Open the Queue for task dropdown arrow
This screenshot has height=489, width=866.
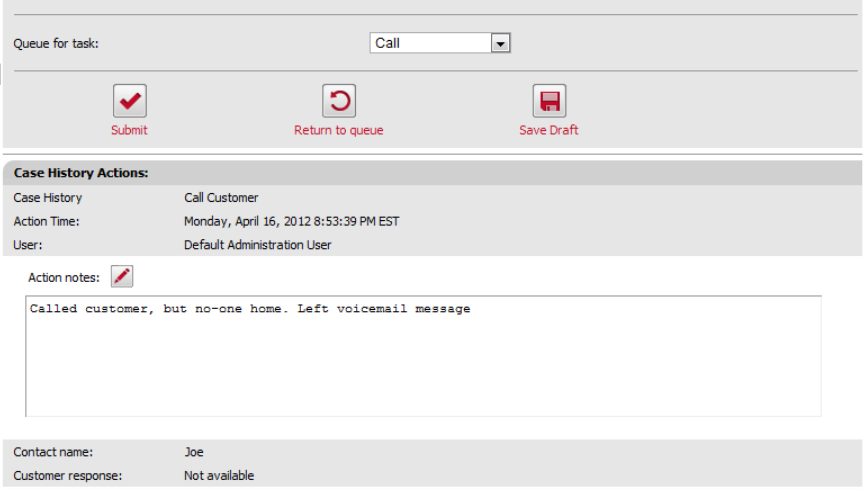pos(501,43)
